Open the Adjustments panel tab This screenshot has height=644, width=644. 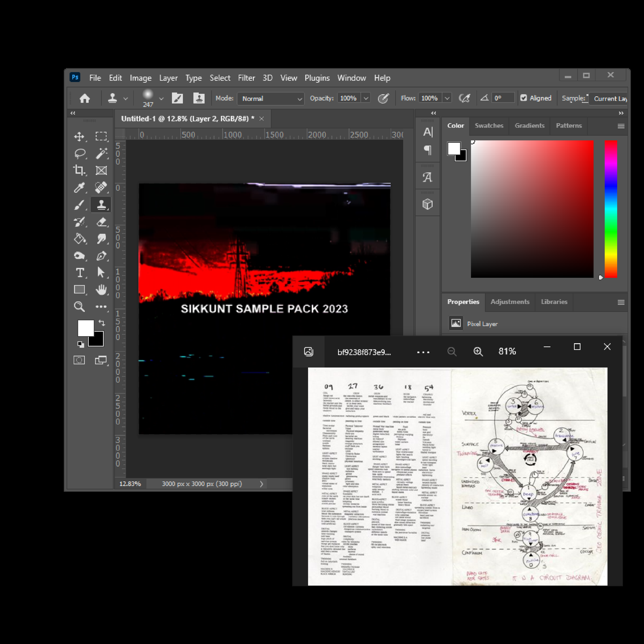[510, 302]
